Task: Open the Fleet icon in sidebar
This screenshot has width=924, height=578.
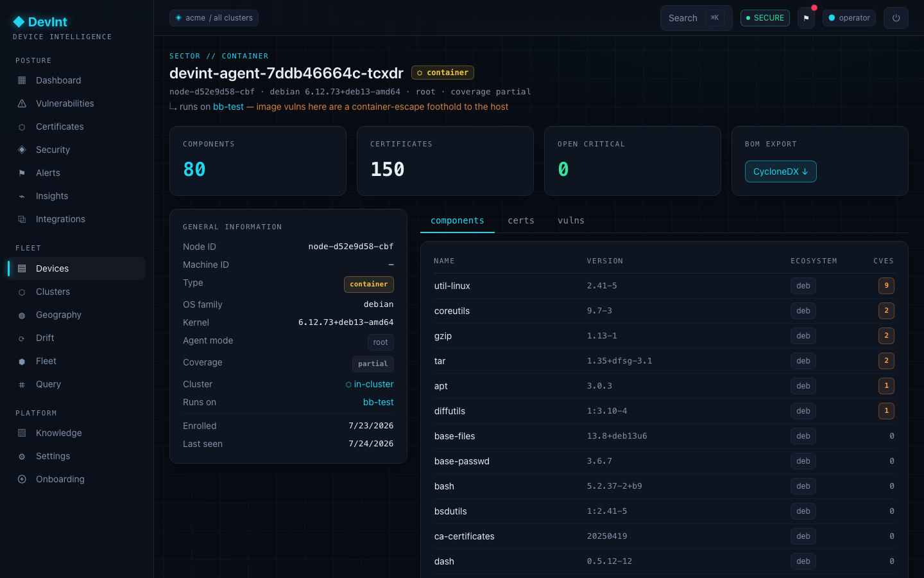Action: click(22, 362)
